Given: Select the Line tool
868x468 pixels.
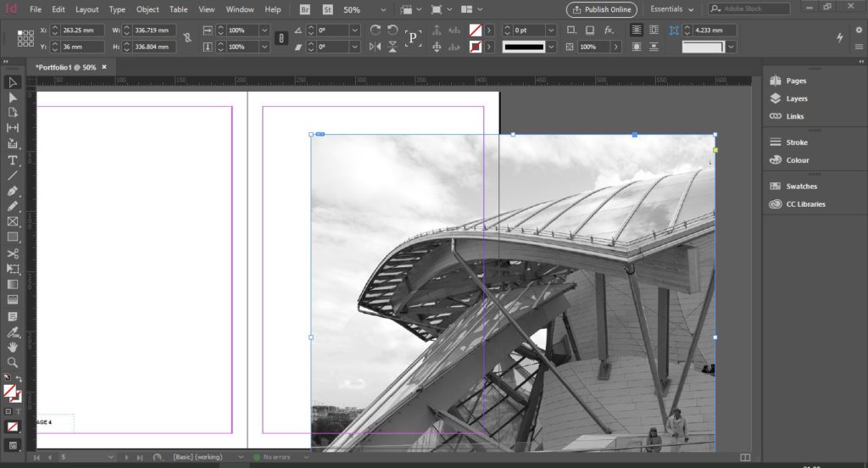Looking at the screenshot, I should click(x=12, y=175).
